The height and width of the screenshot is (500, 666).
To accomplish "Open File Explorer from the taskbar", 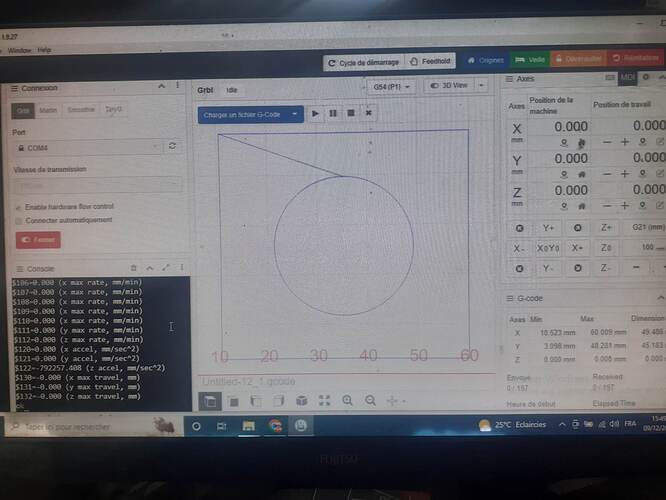I will coord(248,426).
